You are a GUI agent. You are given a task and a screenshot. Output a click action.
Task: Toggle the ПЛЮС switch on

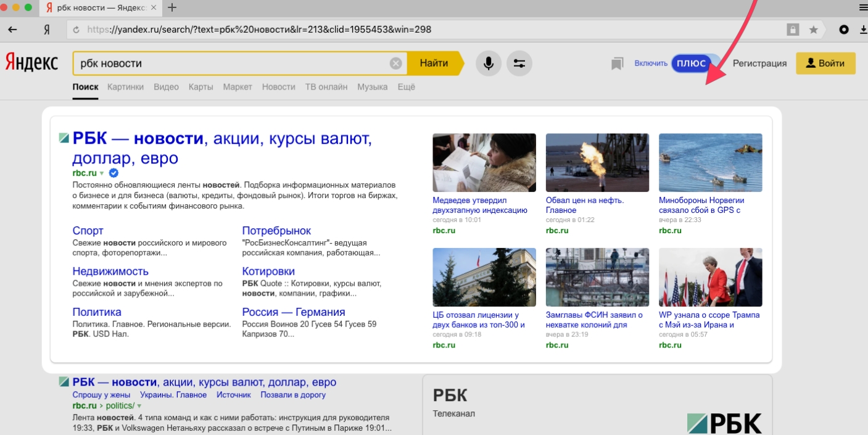click(x=695, y=63)
